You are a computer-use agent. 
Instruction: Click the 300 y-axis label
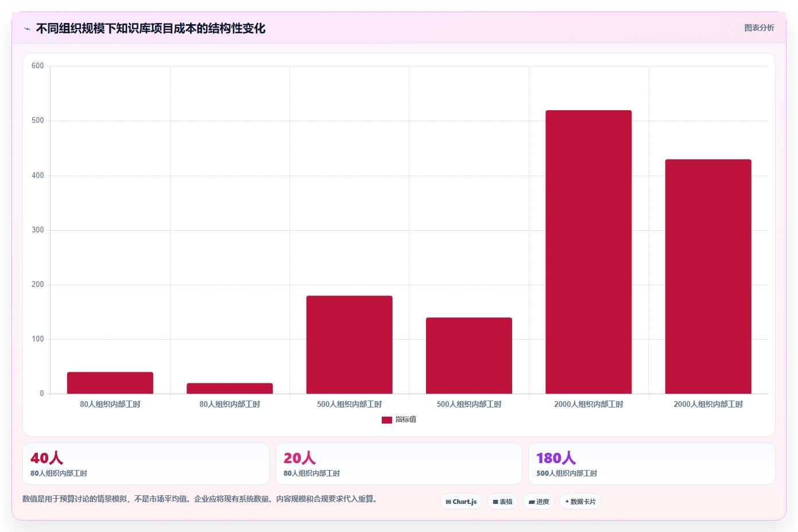[38, 230]
